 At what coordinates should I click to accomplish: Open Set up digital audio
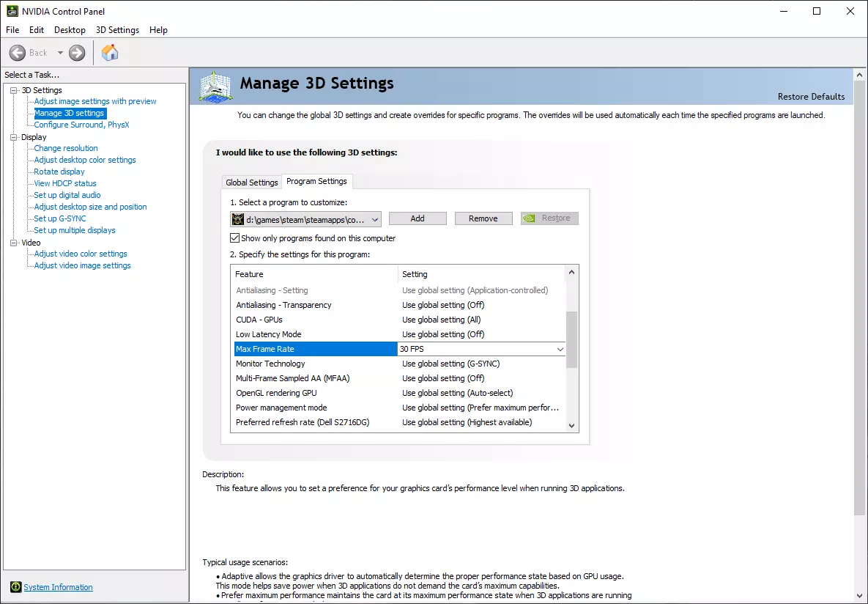[67, 195]
